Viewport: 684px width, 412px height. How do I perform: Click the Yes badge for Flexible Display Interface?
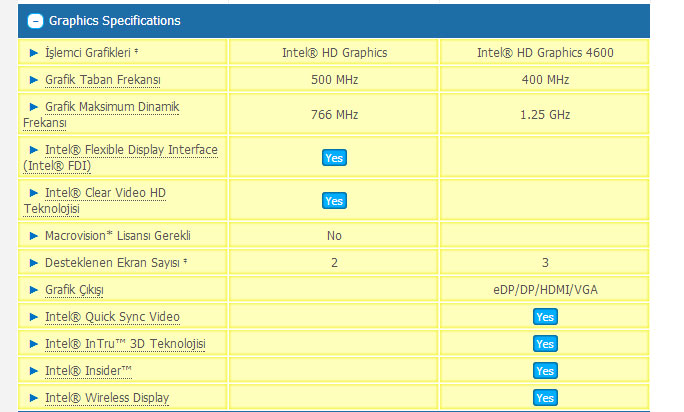tap(334, 158)
